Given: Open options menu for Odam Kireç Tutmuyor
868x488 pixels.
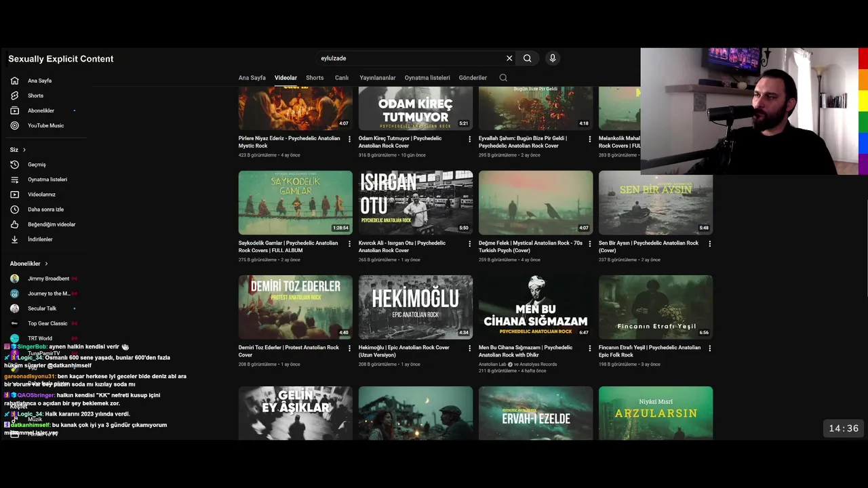Looking at the screenshot, I should click(x=470, y=139).
